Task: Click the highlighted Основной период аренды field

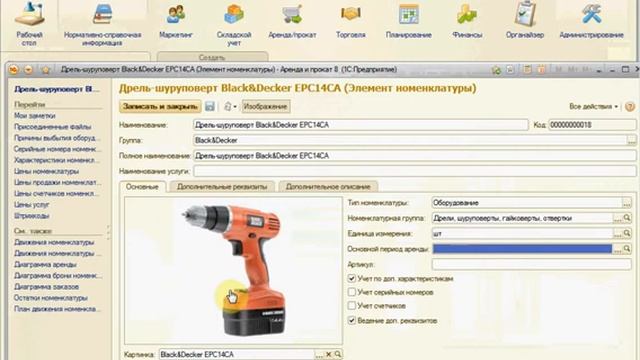Action: pos(522,249)
